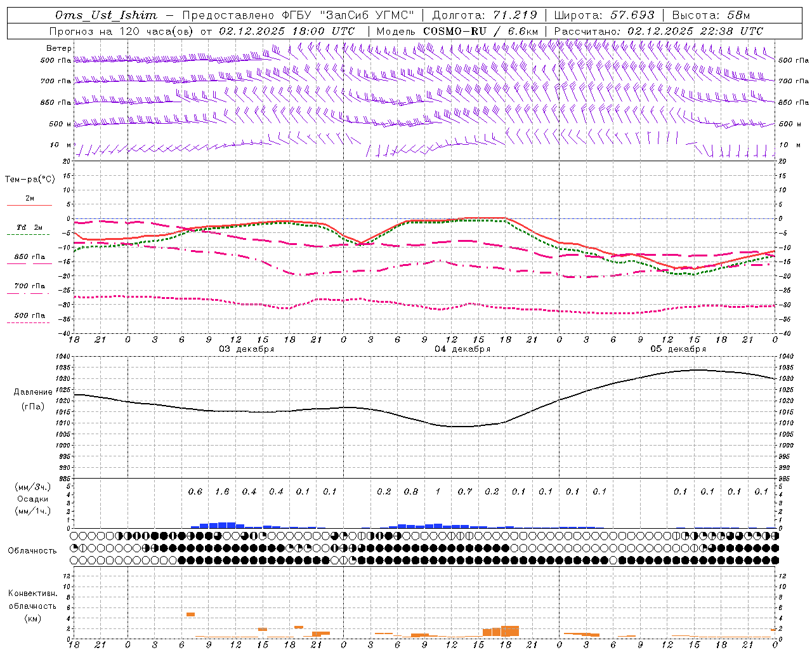Image resolution: width=812 pixels, height=650 pixels.
Task: Click the 850 гПа temperature legend entry
Action: click(x=30, y=257)
